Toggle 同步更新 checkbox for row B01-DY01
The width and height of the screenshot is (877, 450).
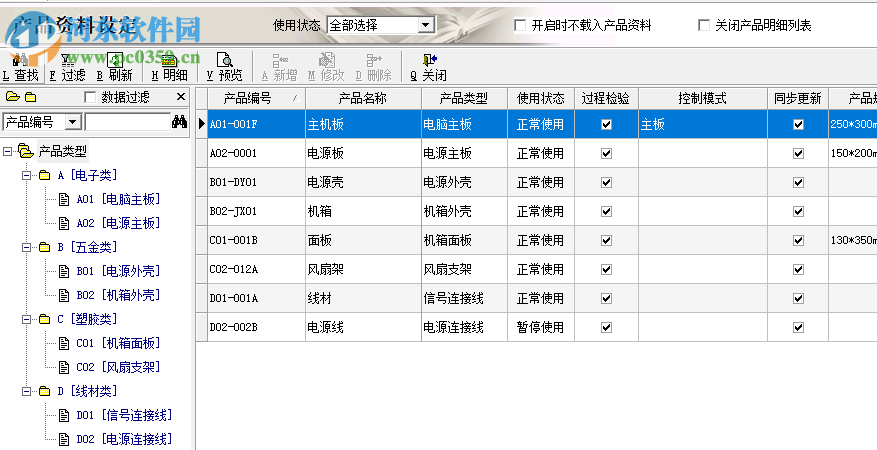[798, 182]
